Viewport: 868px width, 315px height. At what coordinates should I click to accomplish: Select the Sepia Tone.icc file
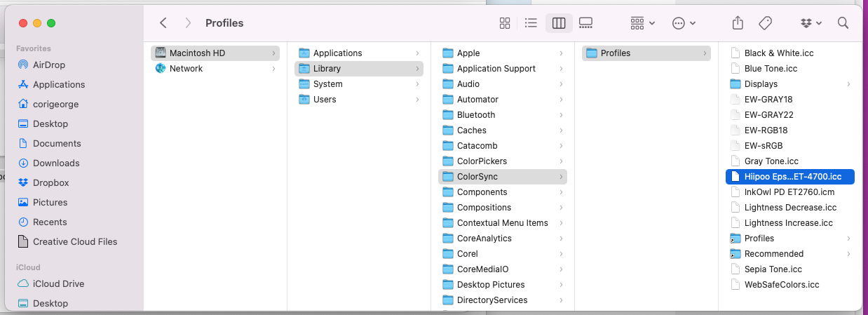[773, 269]
